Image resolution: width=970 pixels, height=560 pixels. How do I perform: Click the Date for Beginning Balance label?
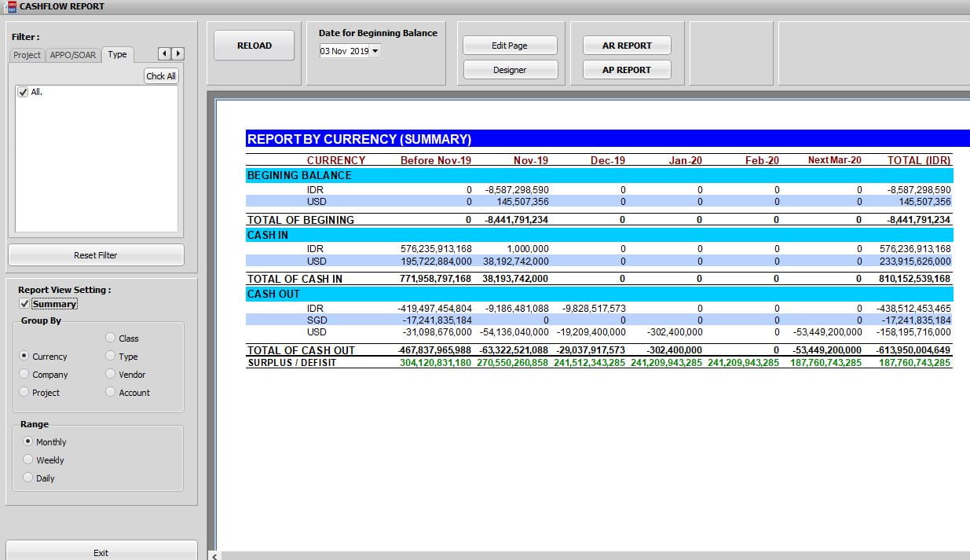pos(378,33)
